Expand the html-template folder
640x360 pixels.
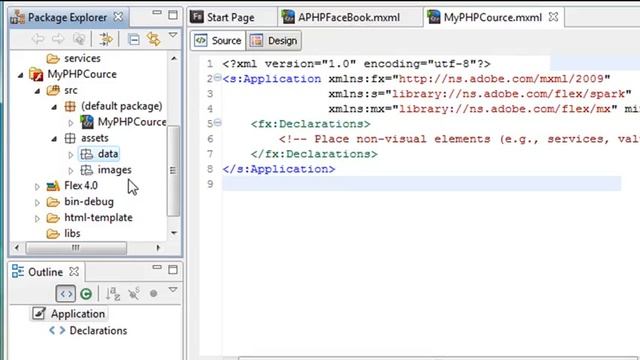pyautogui.click(x=37, y=218)
